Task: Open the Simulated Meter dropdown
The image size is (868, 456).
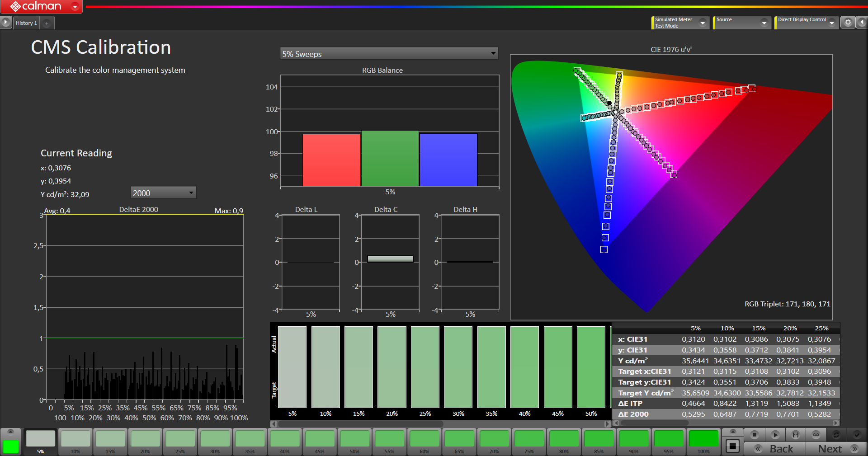Action: pyautogui.click(x=703, y=23)
